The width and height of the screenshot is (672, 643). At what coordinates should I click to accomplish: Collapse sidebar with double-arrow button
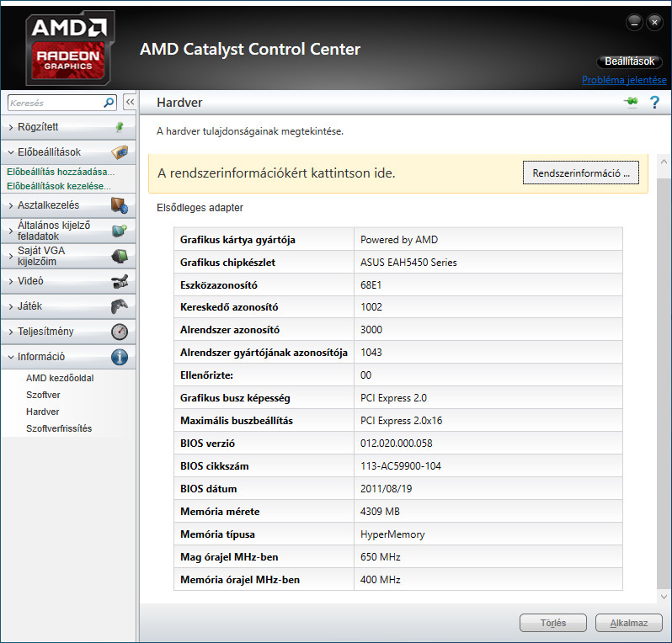(x=130, y=102)
